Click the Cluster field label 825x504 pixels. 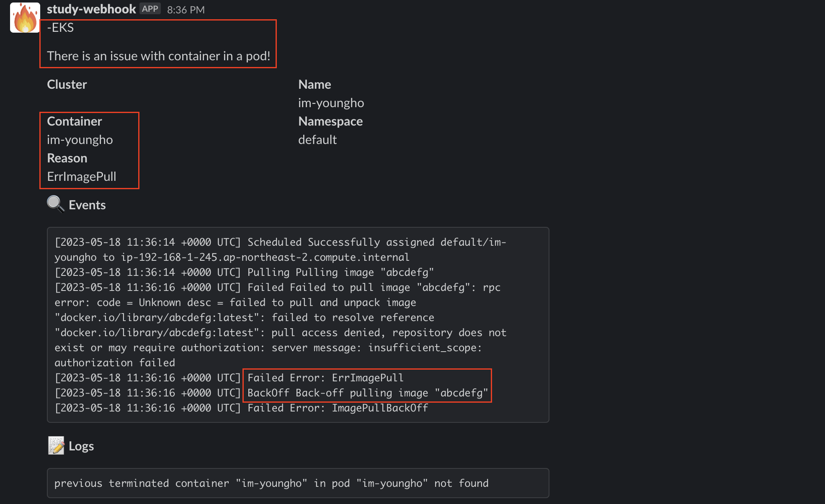tap(67, 85)
